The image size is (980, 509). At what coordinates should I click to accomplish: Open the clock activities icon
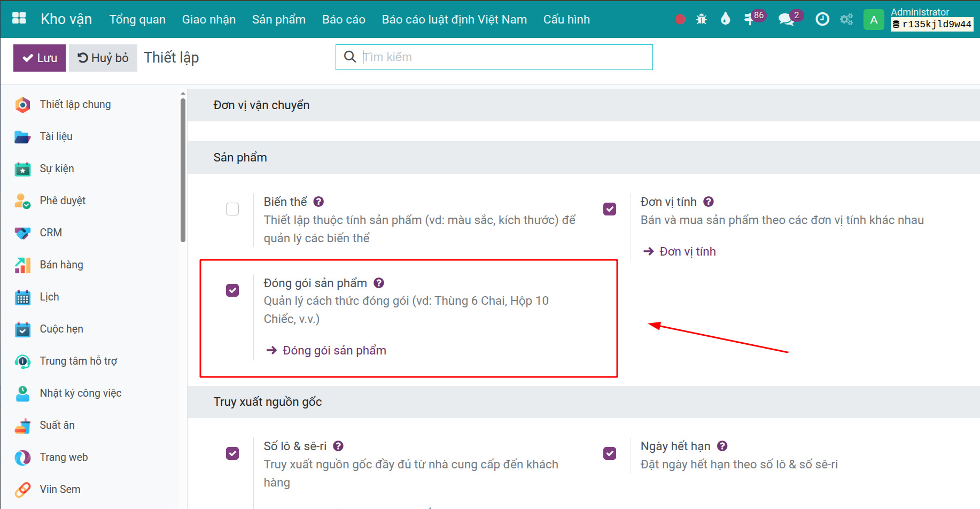pyautogui.click(x=822, y=20)
